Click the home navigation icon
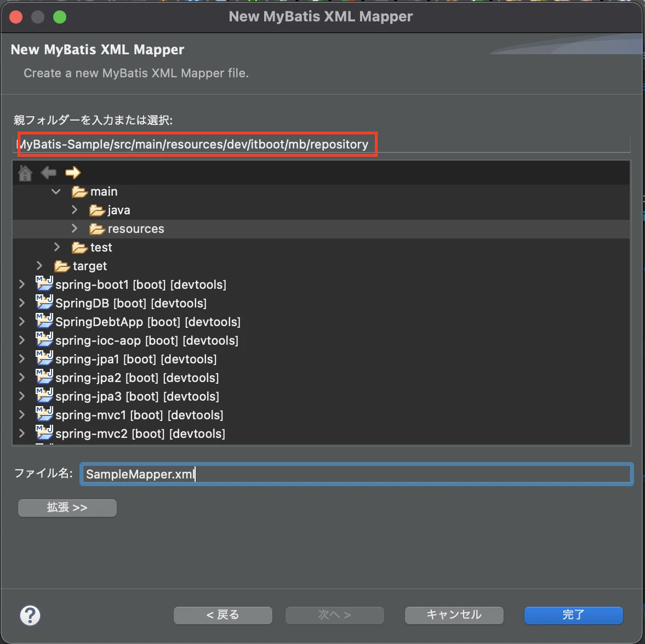645x644 pixels. tap(25, 173)
